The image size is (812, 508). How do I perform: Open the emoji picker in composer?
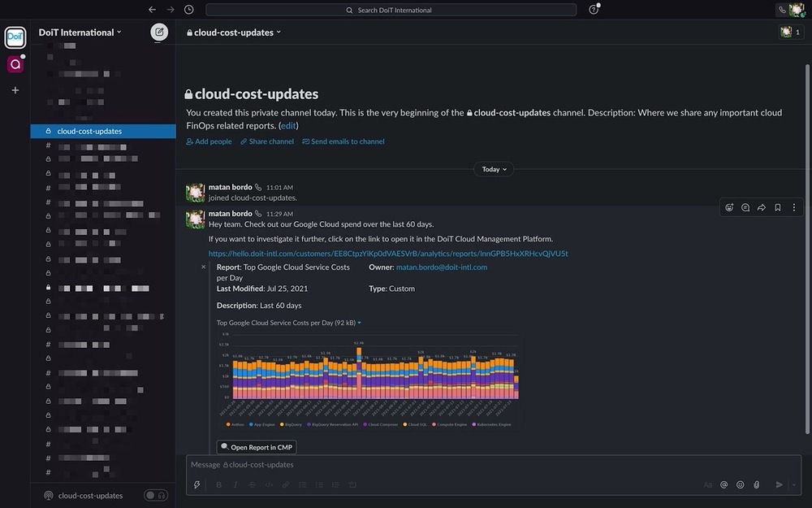[x=740, y=484]
